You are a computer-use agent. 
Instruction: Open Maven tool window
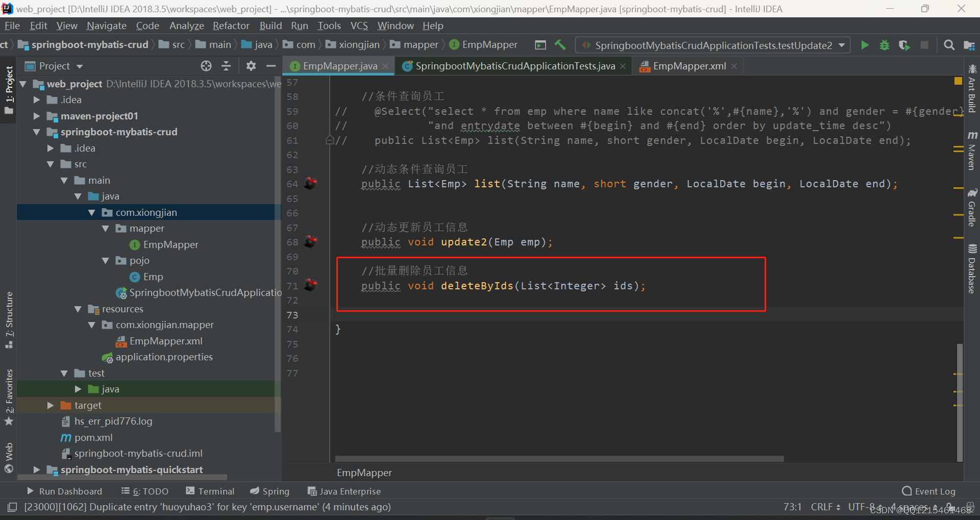point(972,150)
